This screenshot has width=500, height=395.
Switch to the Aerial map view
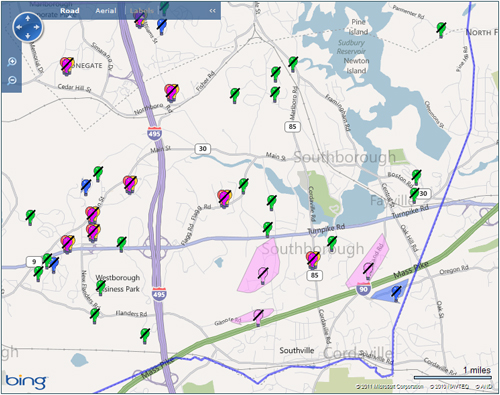pos(106,11)
